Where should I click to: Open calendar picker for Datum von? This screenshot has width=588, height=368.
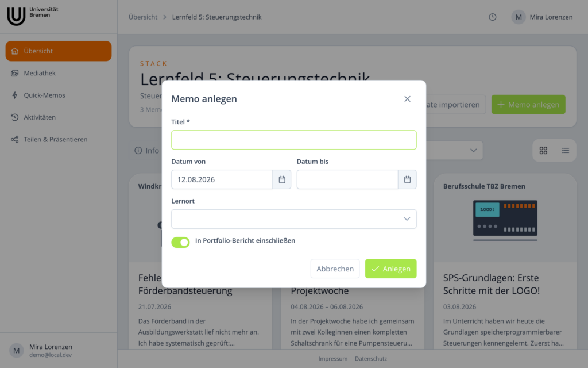tap(282, 179)
